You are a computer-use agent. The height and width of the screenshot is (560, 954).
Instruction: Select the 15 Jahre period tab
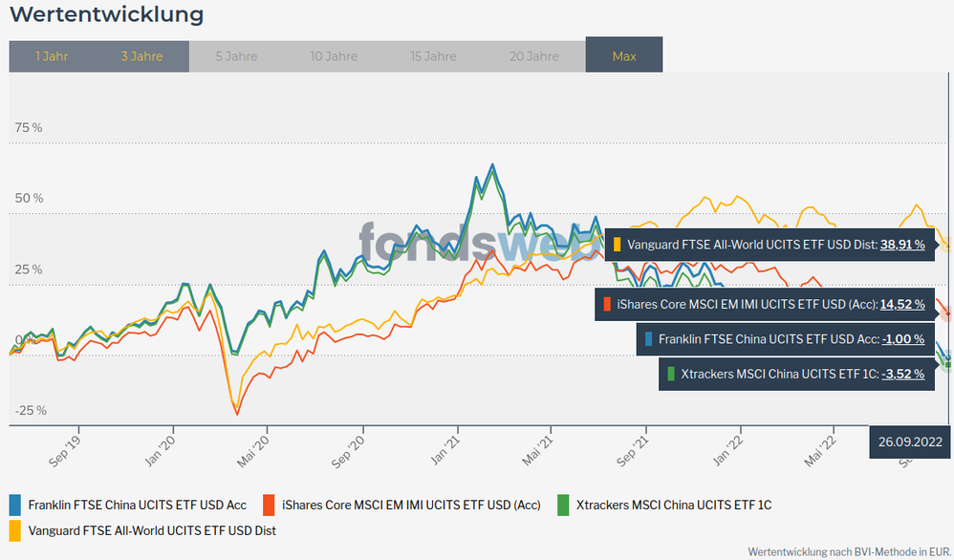433,56
